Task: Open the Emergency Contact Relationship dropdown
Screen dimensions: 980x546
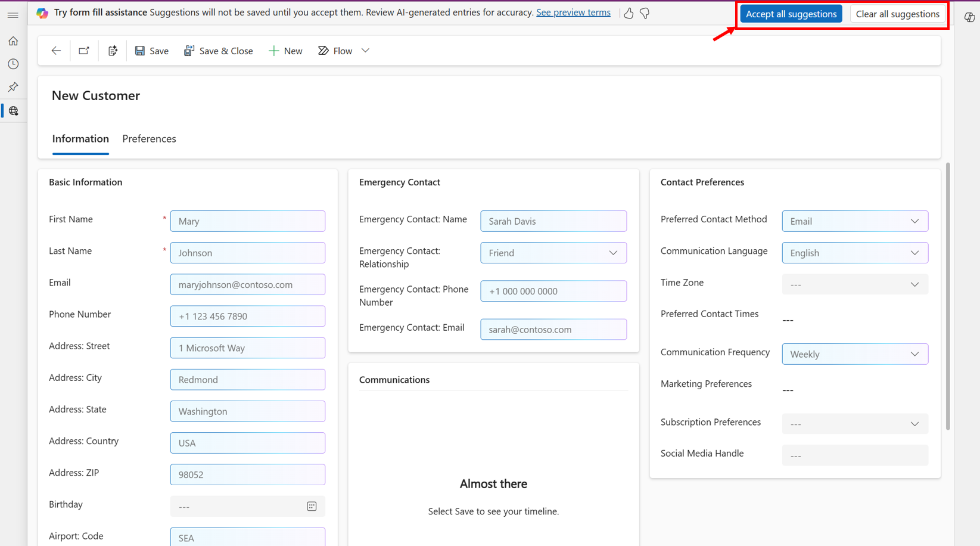Action: pos(613,253)
